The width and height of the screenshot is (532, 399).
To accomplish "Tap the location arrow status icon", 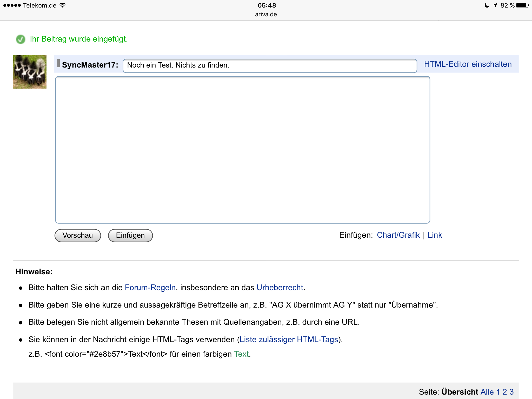I will click(495, 5).
